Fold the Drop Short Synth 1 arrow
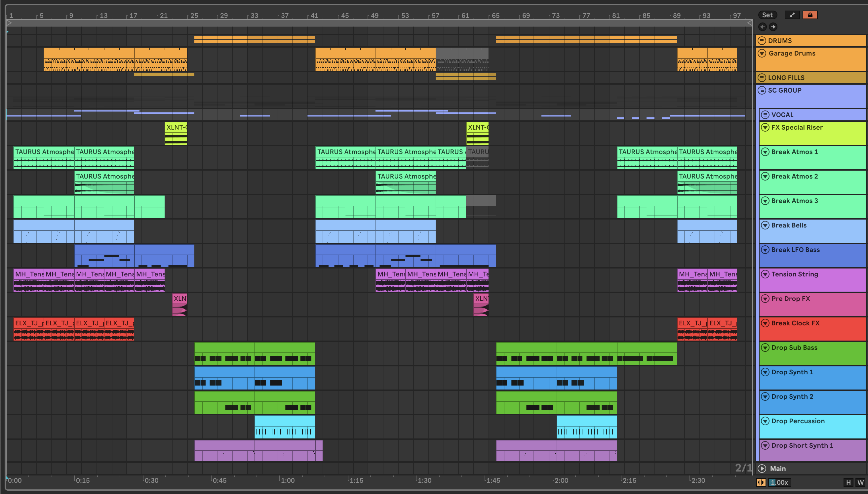Screen dimensions: 868x494 [765, 445]
